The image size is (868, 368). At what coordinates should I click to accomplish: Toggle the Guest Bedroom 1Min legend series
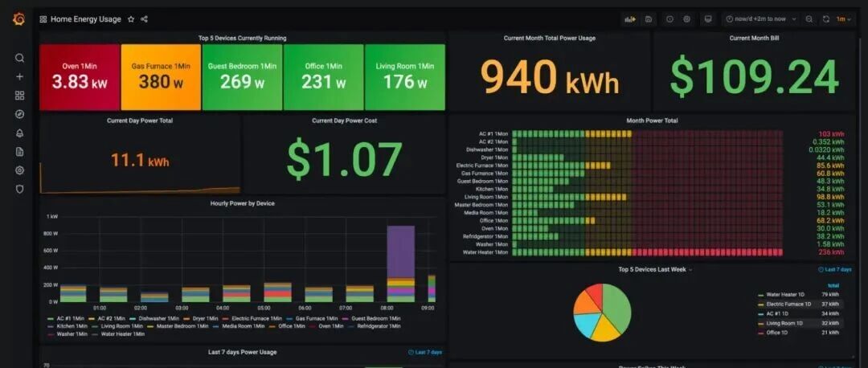370,319
